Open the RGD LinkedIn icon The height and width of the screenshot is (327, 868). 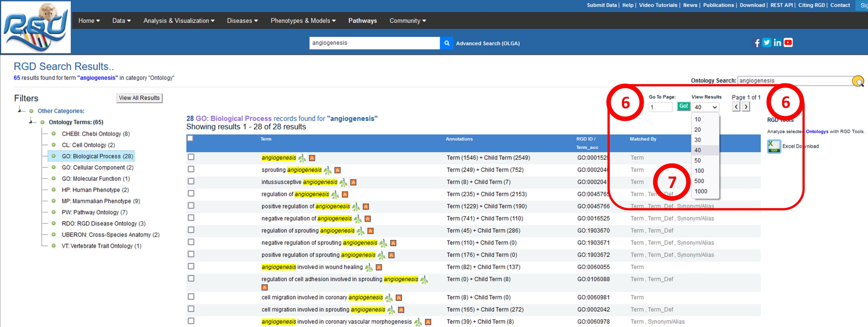click(777, 43)
